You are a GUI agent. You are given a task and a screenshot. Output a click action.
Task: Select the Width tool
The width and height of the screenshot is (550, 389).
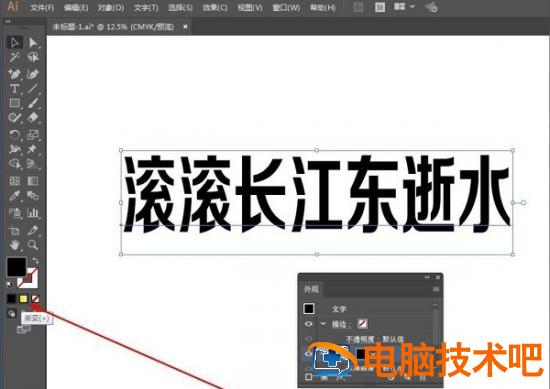tap(14, 149)
